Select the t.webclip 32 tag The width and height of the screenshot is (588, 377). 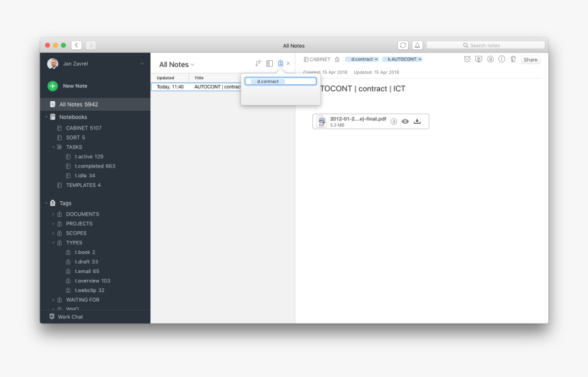click(90, 290)
